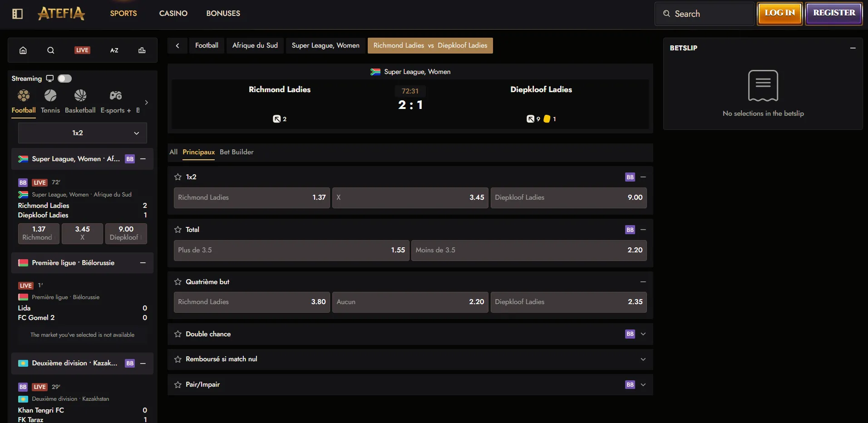Select the A-Z sports list icon
The width and height of the screenshot is (868, 423).
point(114,50)
